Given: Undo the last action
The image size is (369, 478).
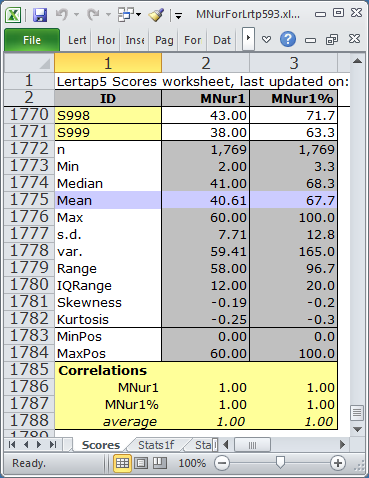Looking at the screenshot, I should (x=62, y=14).
